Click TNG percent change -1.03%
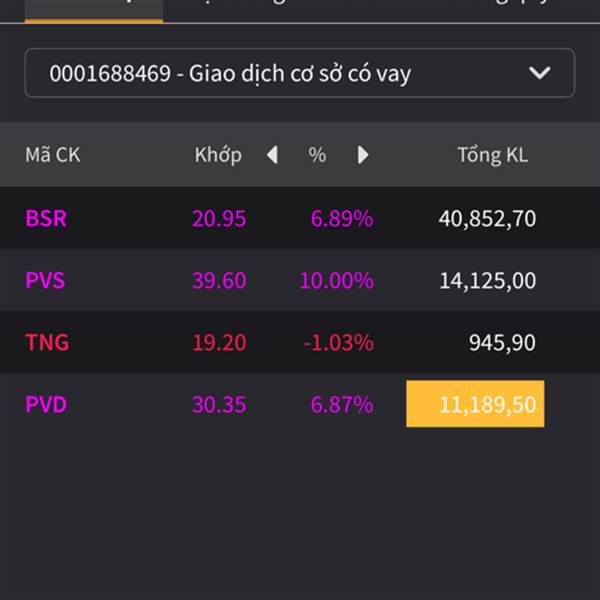600x600 pixels. 338,342
